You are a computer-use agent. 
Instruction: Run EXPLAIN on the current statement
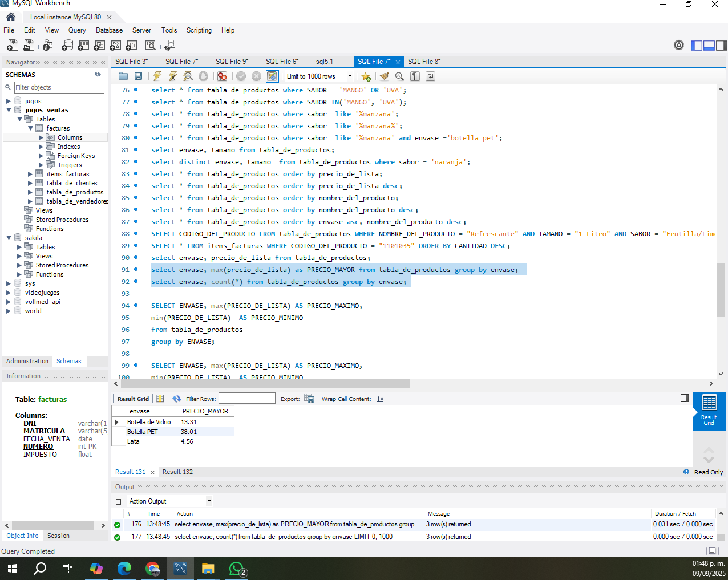tap(188, 76)
